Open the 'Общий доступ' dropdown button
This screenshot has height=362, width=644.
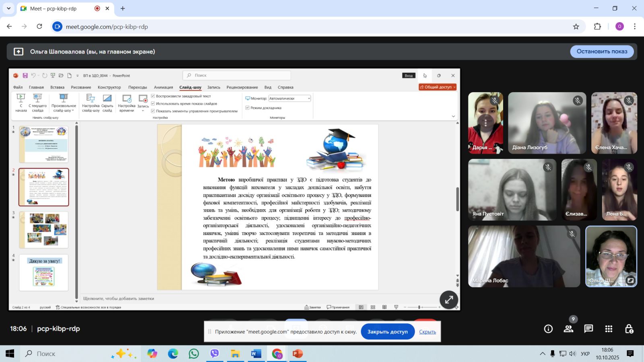click(438, 87)
